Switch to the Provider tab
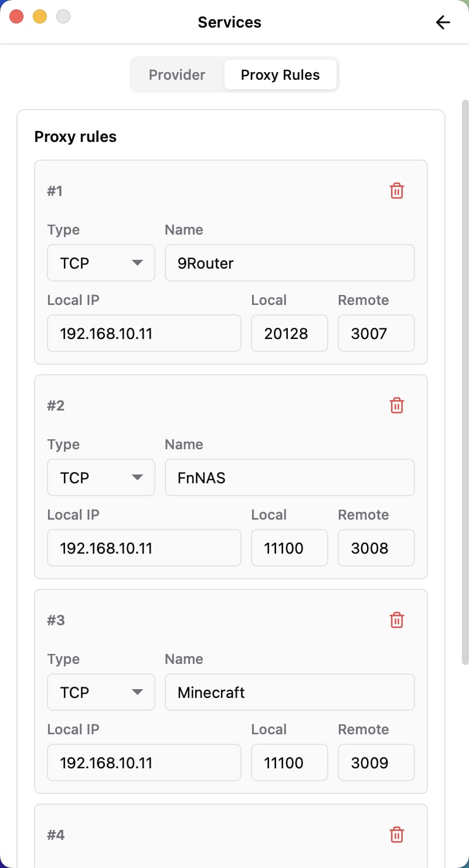Screen dimensions: 469x868 177,74
